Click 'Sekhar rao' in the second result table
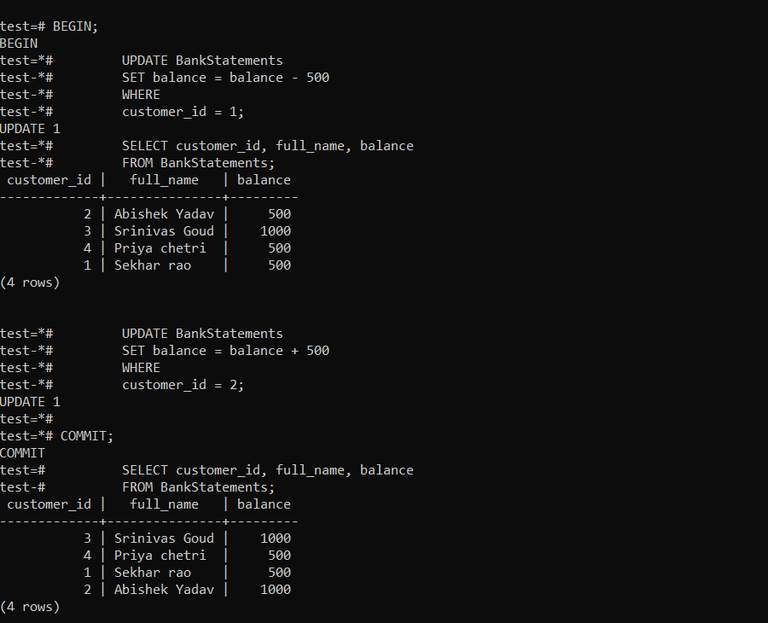 152,573
